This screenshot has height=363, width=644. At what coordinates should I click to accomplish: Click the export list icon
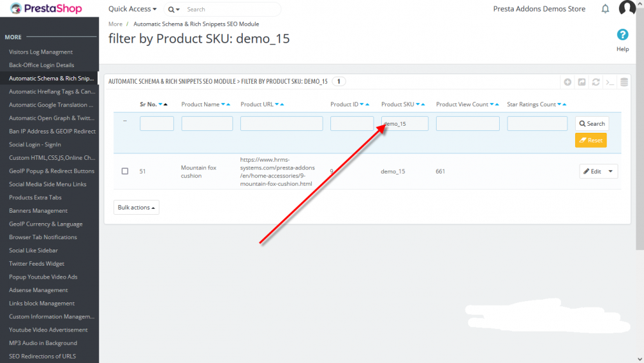coord(582,83)
